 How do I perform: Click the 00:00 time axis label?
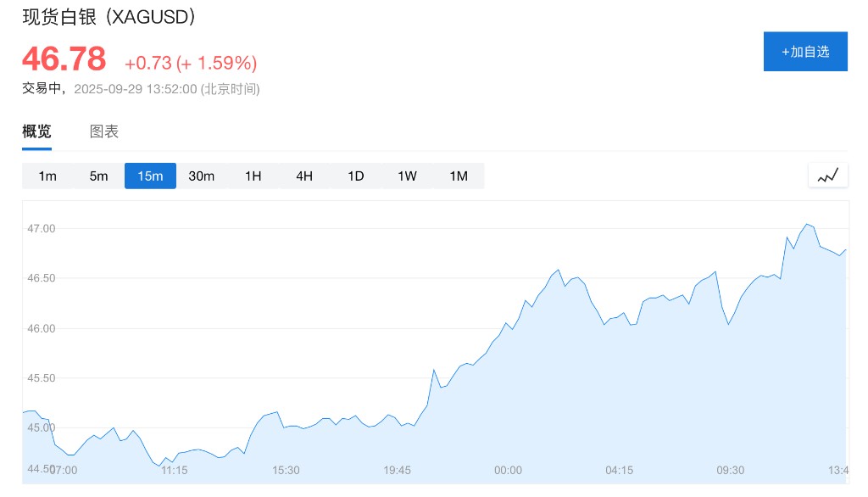[508, 470]
